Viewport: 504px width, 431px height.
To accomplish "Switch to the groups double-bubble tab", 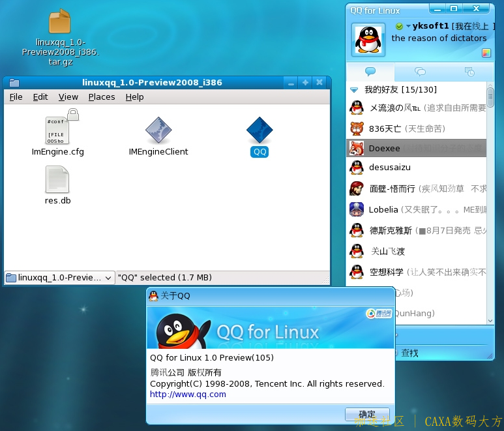I will [x=420, y=71].
